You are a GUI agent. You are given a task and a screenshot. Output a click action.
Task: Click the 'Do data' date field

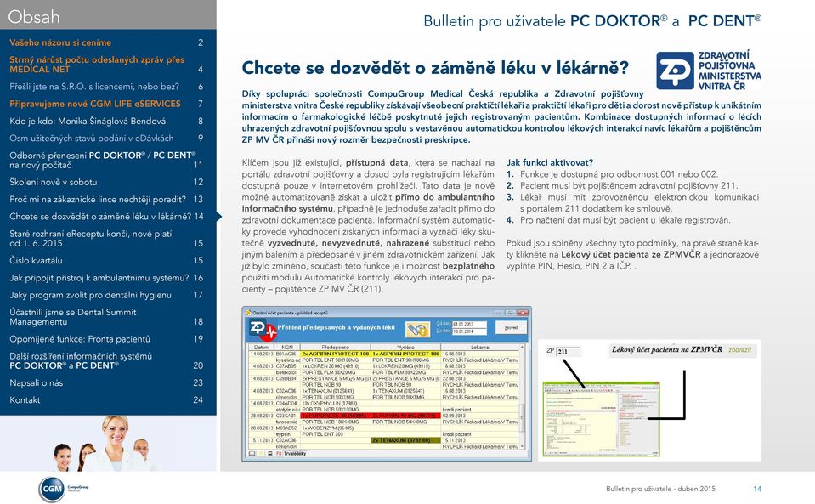coord(469,331)
